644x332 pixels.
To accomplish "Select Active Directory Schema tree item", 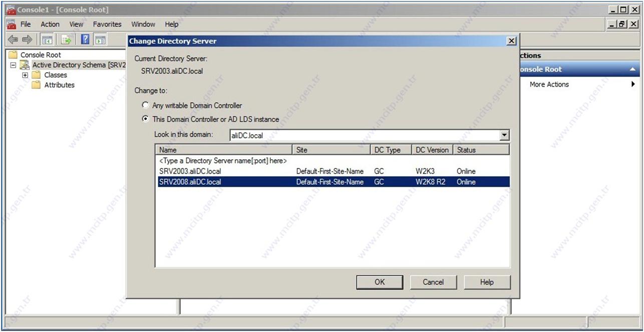I will pos(78,65).
